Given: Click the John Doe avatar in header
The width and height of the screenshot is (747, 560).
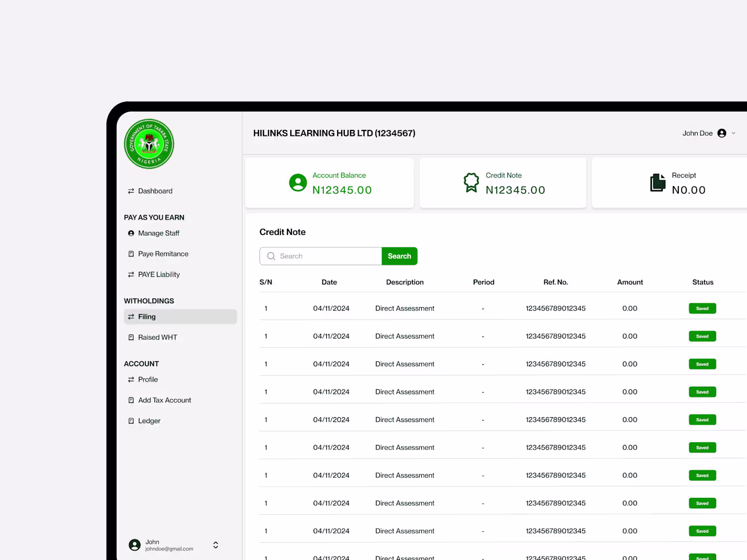Looking at the screenshot, I should tap(722, 133).
